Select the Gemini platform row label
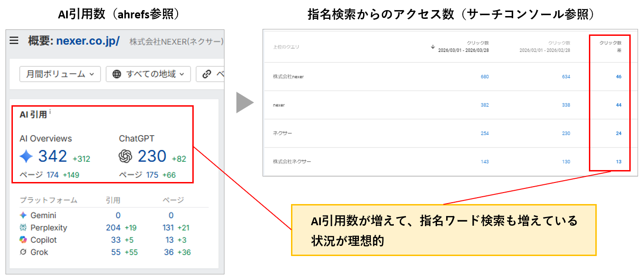Image resolution: width=644 pixels, height=279 pixels. coord(44,215)
